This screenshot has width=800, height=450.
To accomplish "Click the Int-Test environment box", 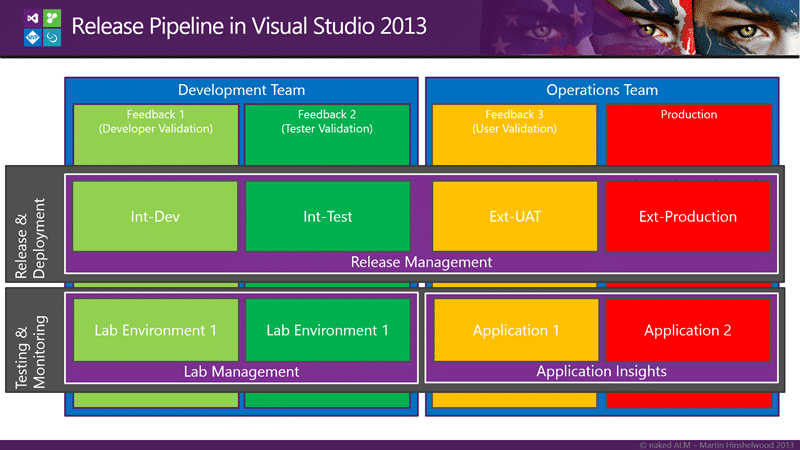I will (x=328, y=216).
